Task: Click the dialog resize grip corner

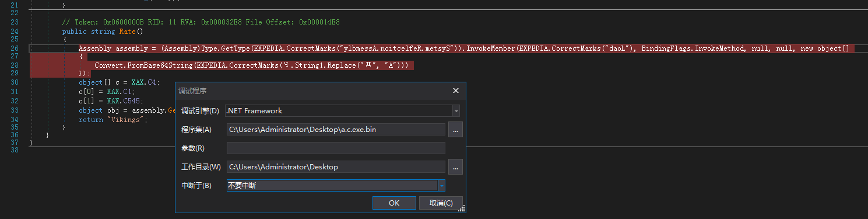Action: 461,209
